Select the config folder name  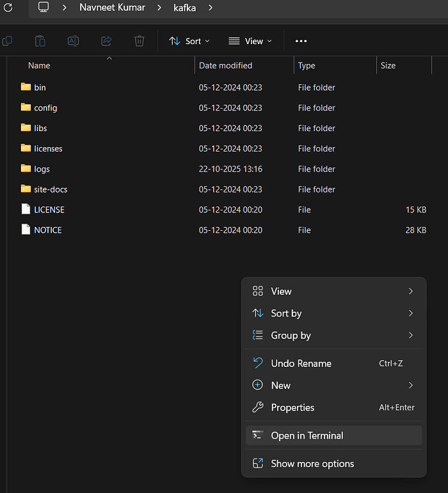click(45, 108)
